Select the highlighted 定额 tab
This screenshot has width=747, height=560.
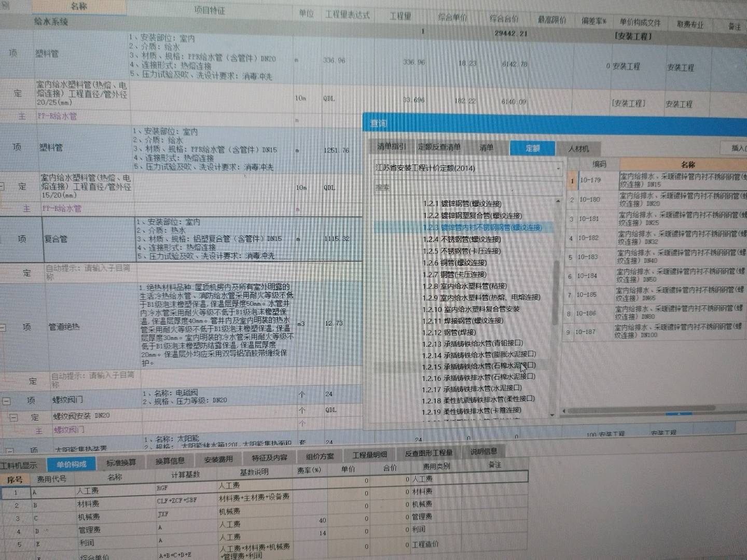(533, 148)
